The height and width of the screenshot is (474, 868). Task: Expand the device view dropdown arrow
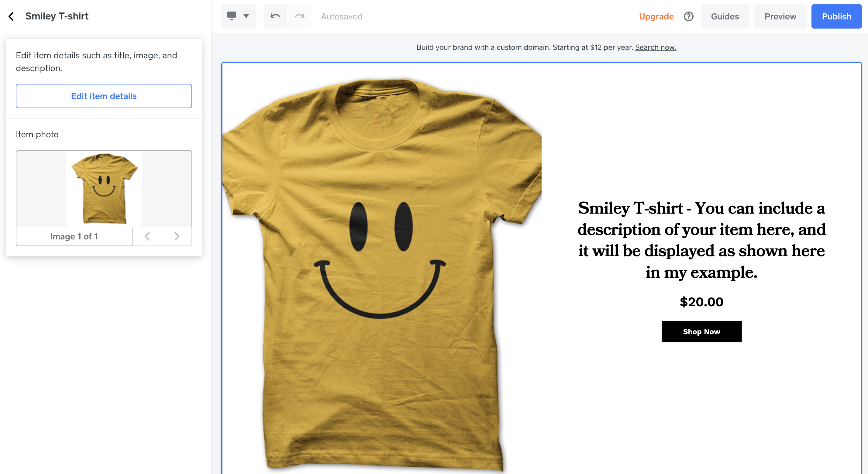pyautogui.click(x=246, y=16)
